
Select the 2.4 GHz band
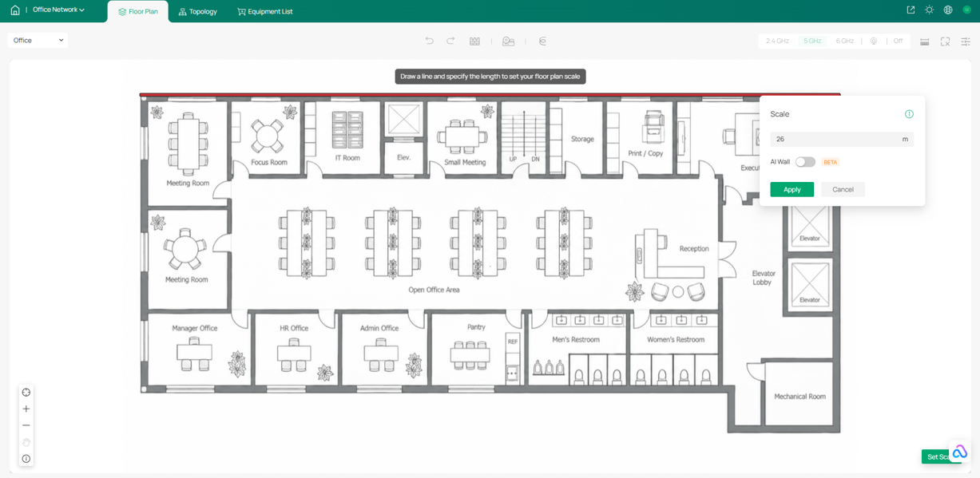[777, 41]
